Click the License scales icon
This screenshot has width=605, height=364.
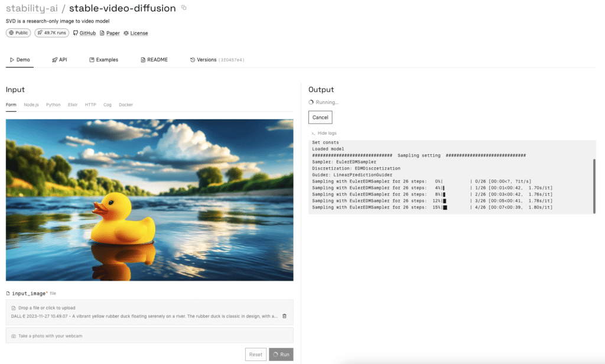click(126, 33)
